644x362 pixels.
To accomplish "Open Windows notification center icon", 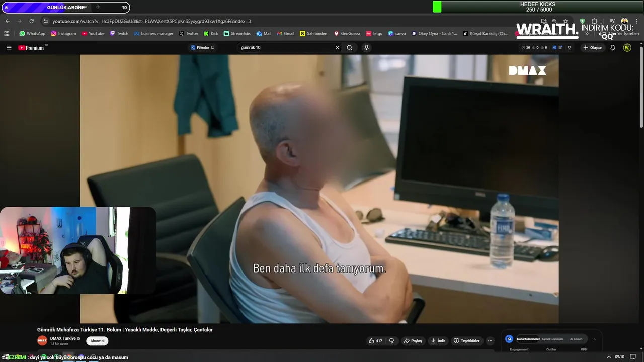I will pos(633,357).
